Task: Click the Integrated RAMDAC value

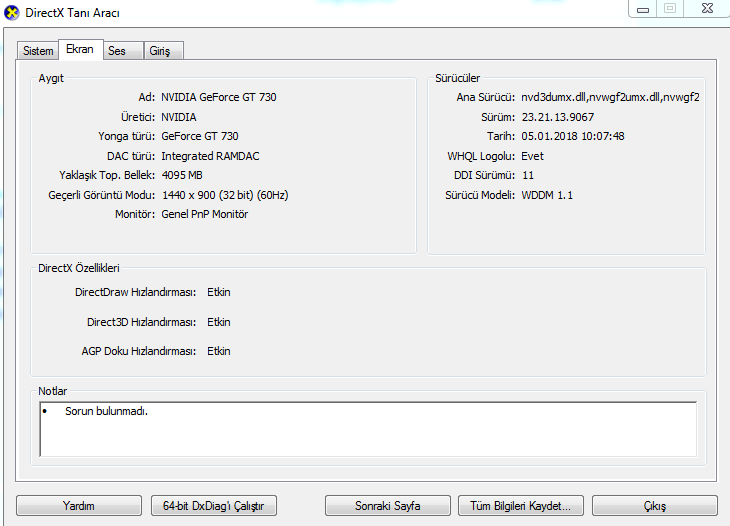Action: [x=210, y=156]
